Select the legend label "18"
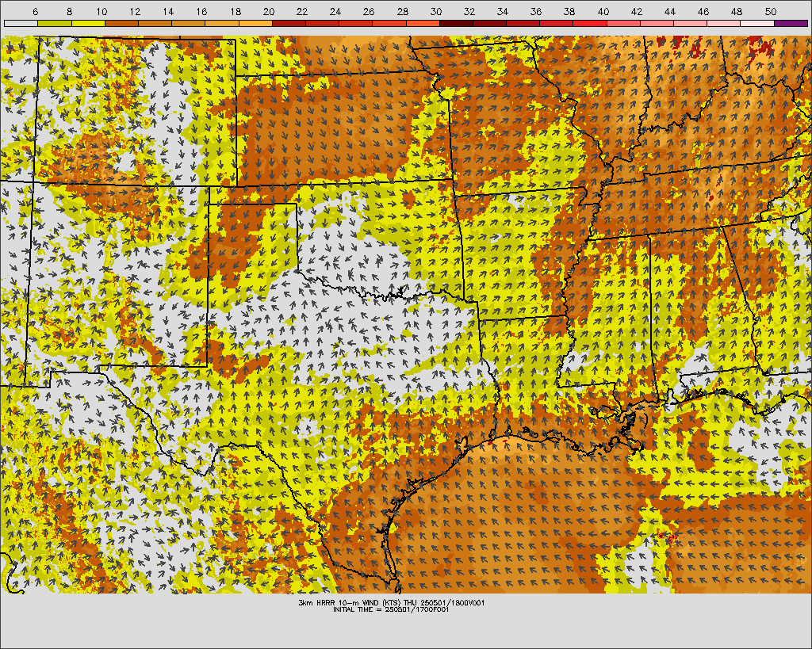 (x=235, y=11)
